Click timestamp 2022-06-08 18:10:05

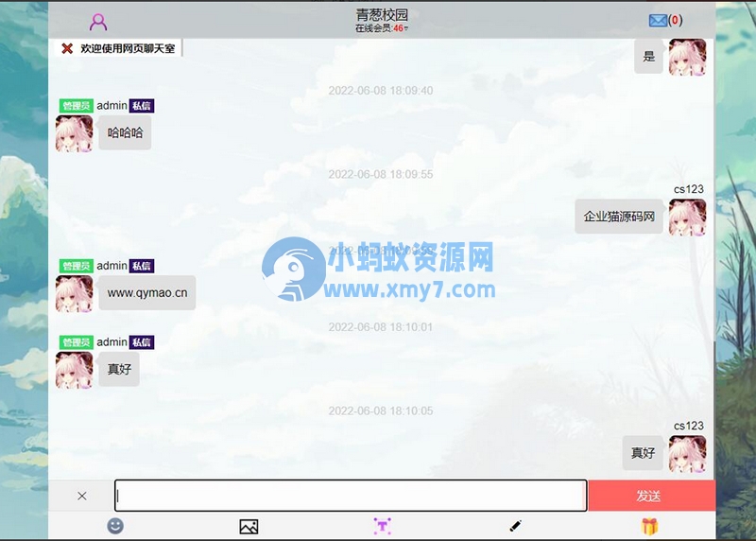381,410
